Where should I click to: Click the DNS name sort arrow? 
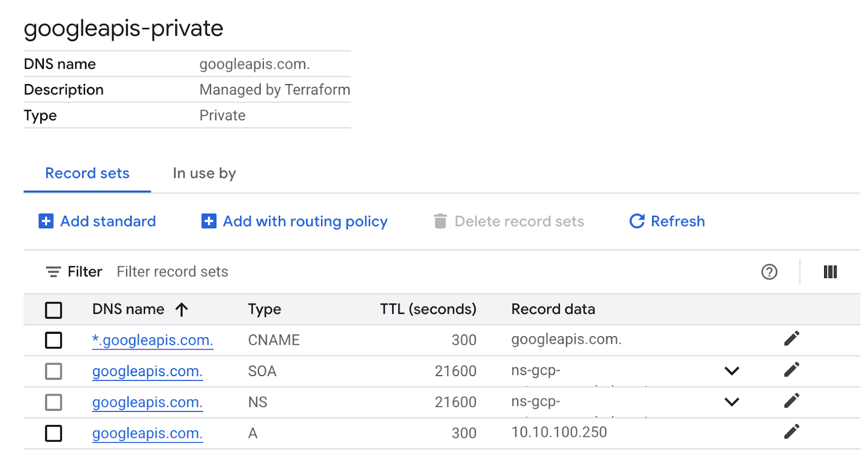(x=182, y=309)
